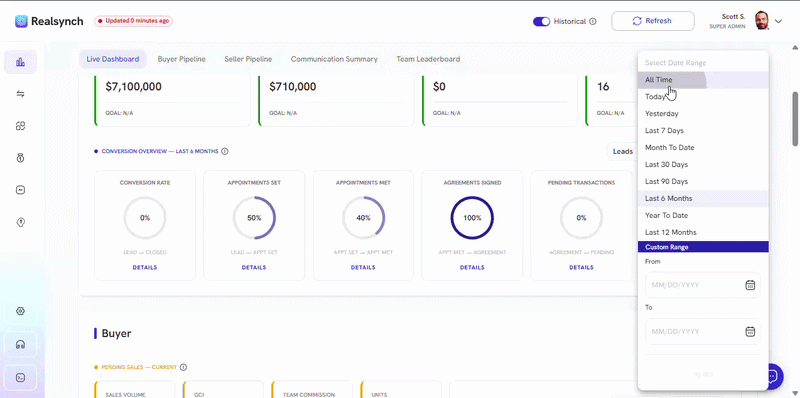The image size is (800, 398).
Task: Click the Historical info icon
Action: (592, 21)
